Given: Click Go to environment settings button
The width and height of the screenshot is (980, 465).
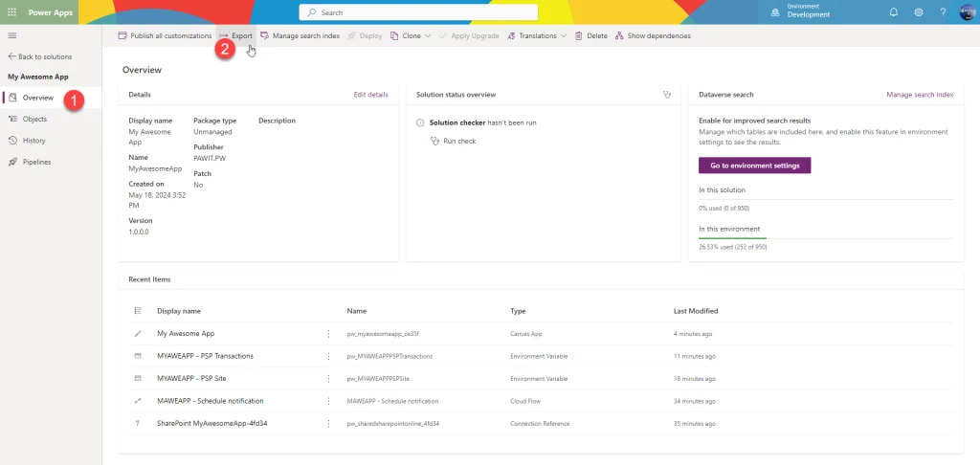Looking at the screenshot, I should pyautogui.click(x=754, y=166).
